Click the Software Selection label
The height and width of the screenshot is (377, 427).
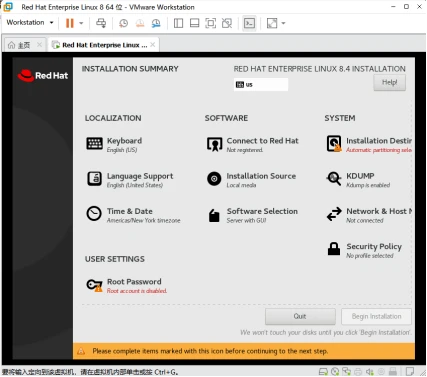(x=262, y=211)
